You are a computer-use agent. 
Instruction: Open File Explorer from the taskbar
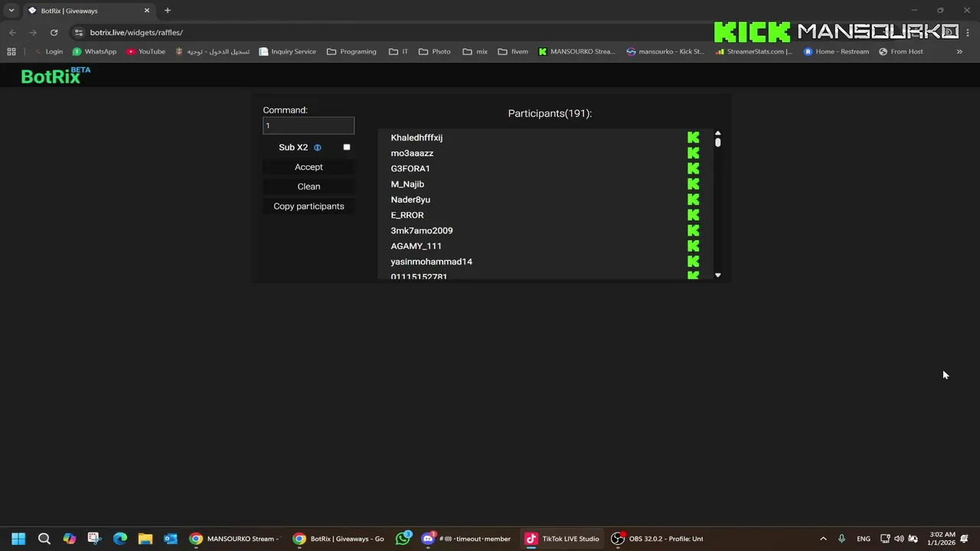coord(145,539)
